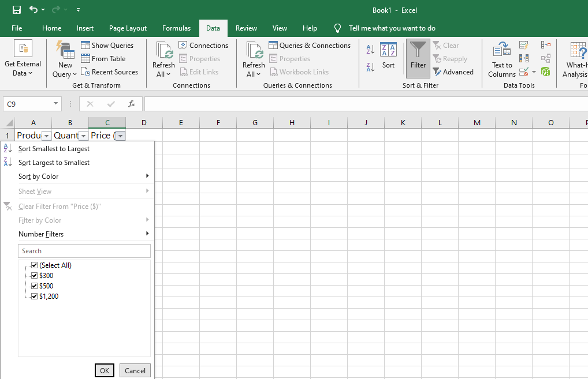Open Recent Sources
This screenshot has height=379, width=588.
[x=110, y=72]
